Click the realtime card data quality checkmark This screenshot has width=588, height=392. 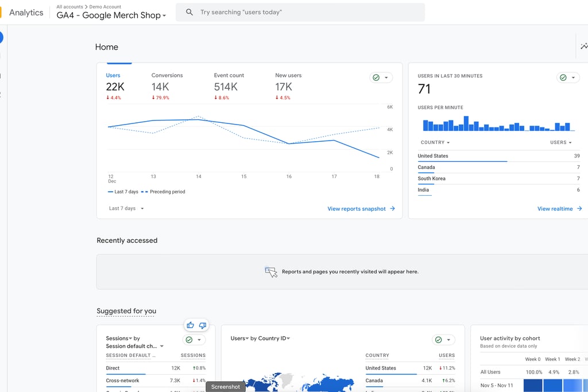(x=563, y=77)
